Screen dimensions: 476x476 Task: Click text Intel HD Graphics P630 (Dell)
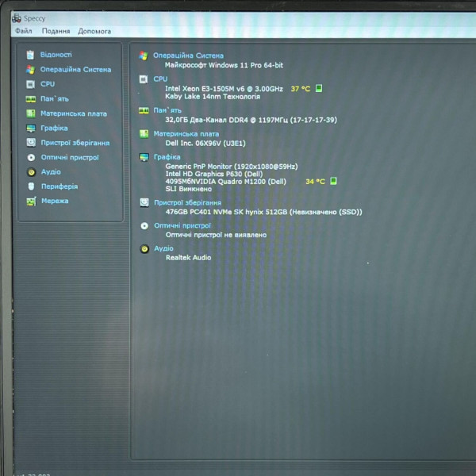[x=214, y=174]
